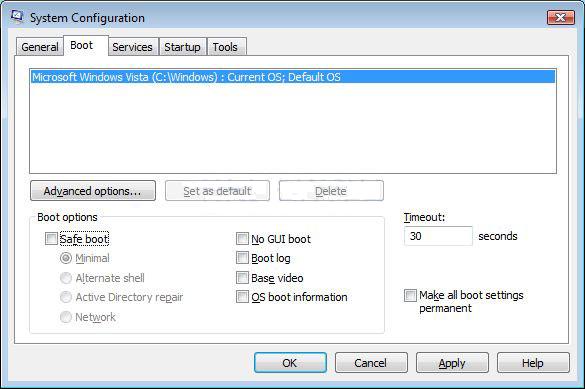Close the System Configuration window
The width and height of the screenshot is (585, 389).
point(560,17)
